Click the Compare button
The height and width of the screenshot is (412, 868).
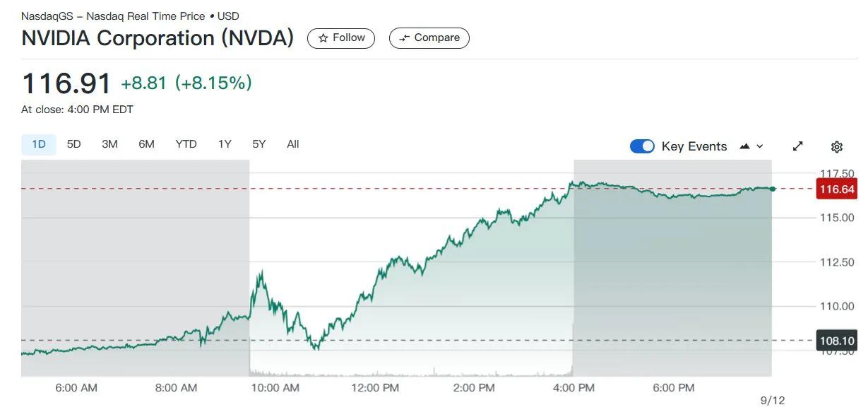point(429,38)
